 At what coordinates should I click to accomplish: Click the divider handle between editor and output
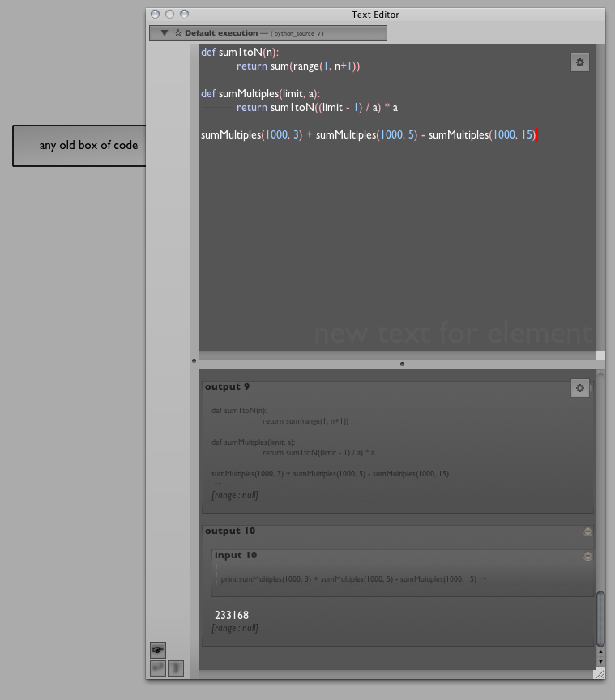[402, 364]
